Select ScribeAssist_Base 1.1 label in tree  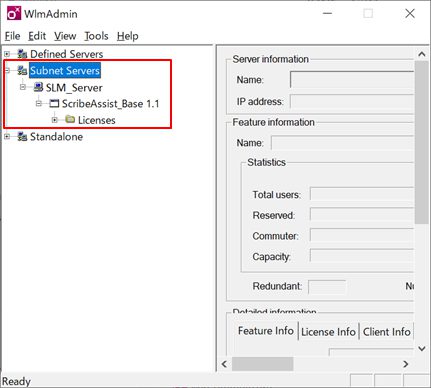tap(110, 104)
